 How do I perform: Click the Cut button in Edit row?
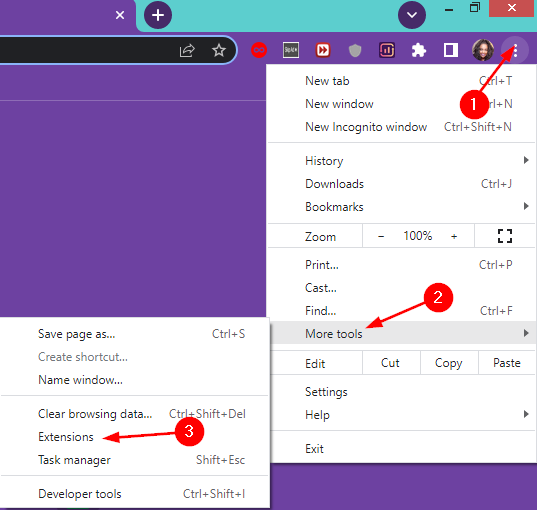[x=391, y=363]
